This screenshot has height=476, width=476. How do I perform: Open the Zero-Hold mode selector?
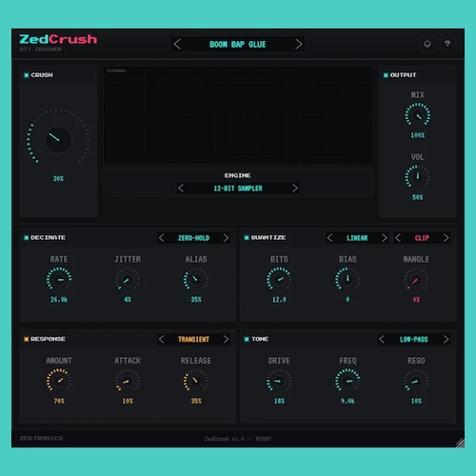193,238
